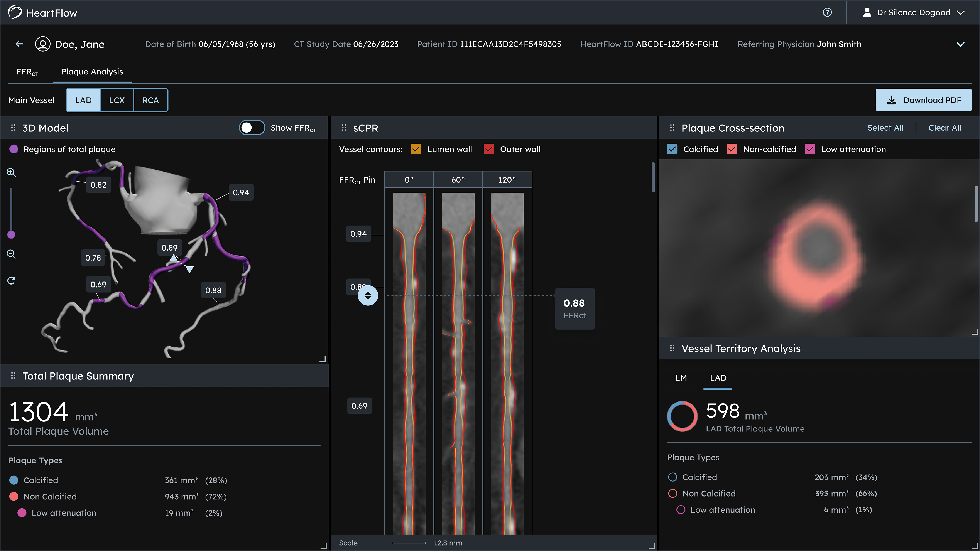Expand patient details chevron
Screen dimensions: 980x551
coord(960,44)
